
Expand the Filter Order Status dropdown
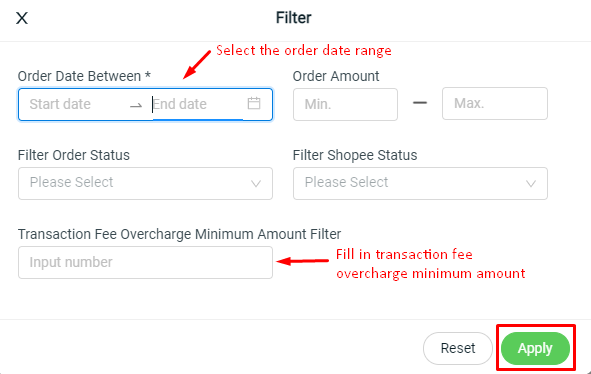click(x=145, y=184)
